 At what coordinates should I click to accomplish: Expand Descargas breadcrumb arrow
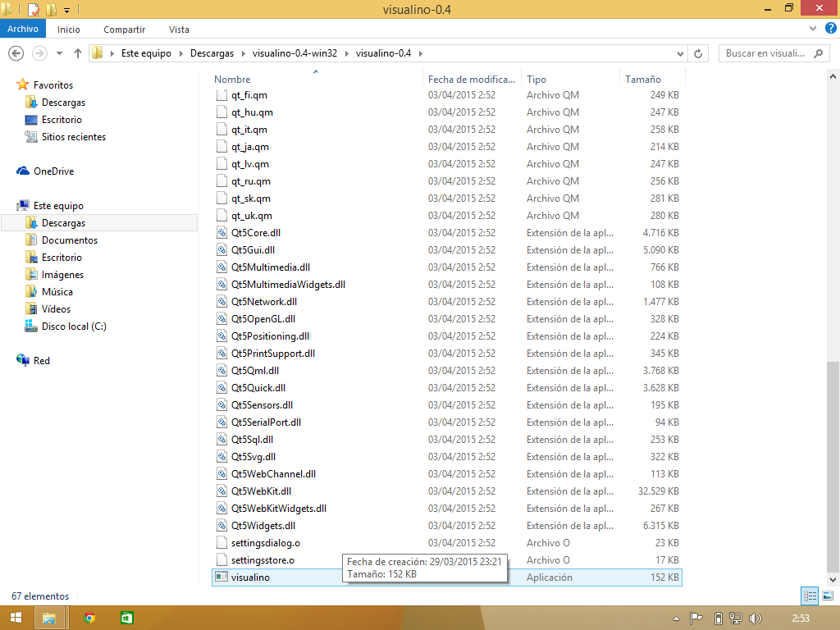[243, 53]
